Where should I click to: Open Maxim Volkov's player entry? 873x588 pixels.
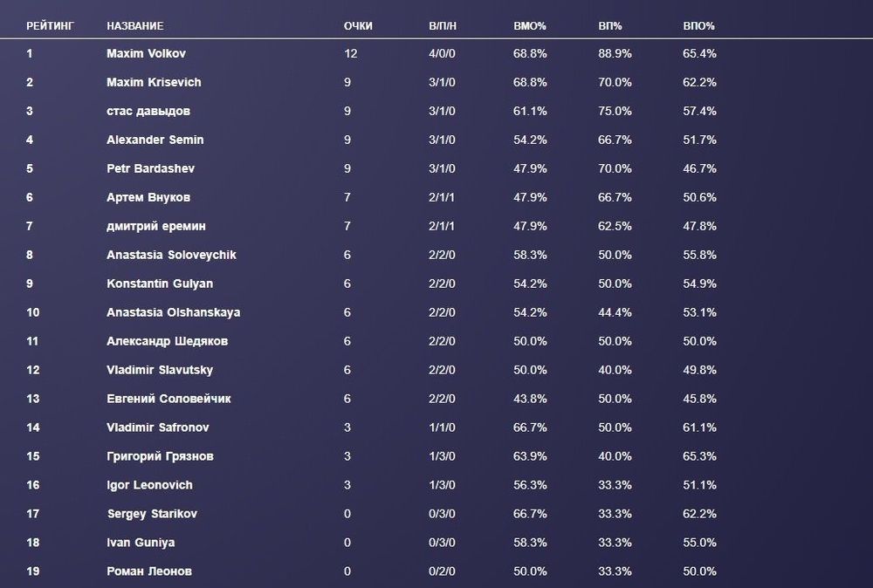(146, 54)
